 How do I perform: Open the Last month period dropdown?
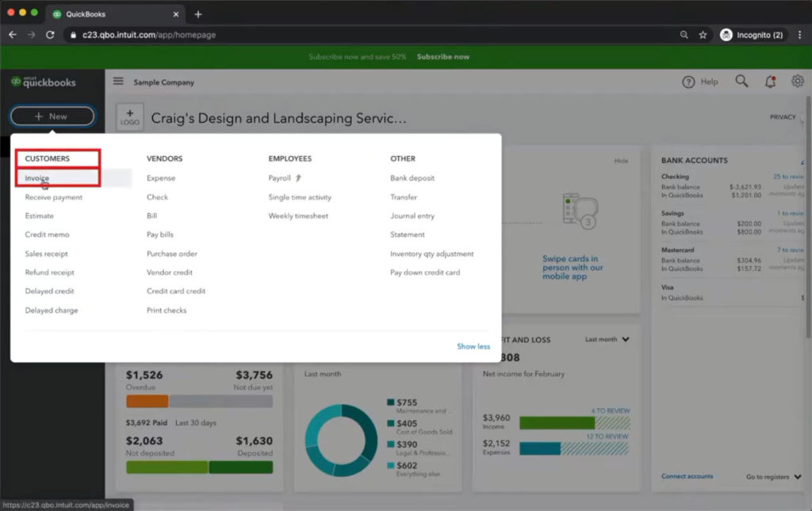(x=607, y=339)
